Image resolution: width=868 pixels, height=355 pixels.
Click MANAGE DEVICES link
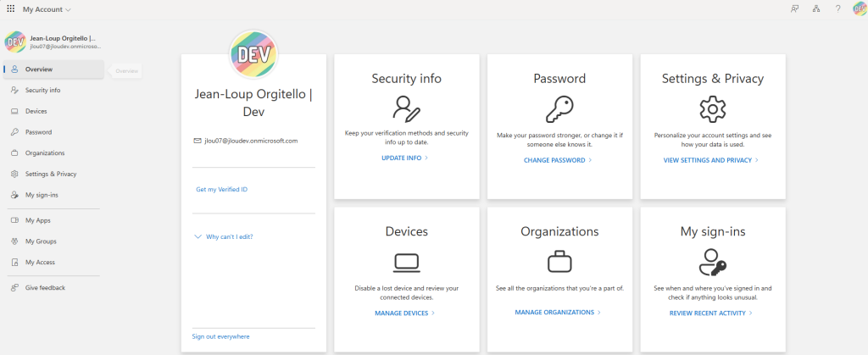tap(404, 313)
